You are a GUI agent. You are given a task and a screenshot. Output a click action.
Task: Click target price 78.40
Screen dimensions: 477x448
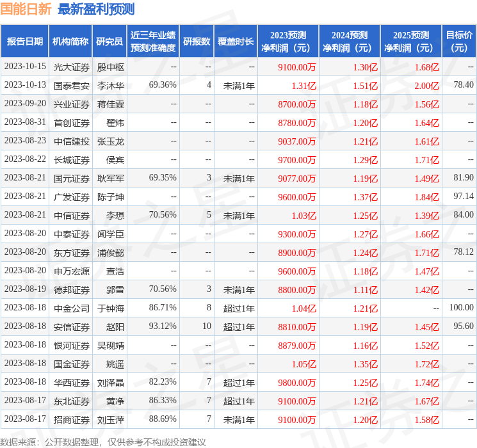464,85
